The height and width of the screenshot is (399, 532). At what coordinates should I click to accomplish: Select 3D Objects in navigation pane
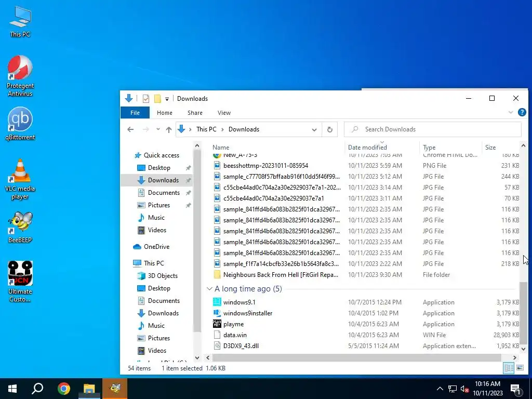click(x=163, y=276)
